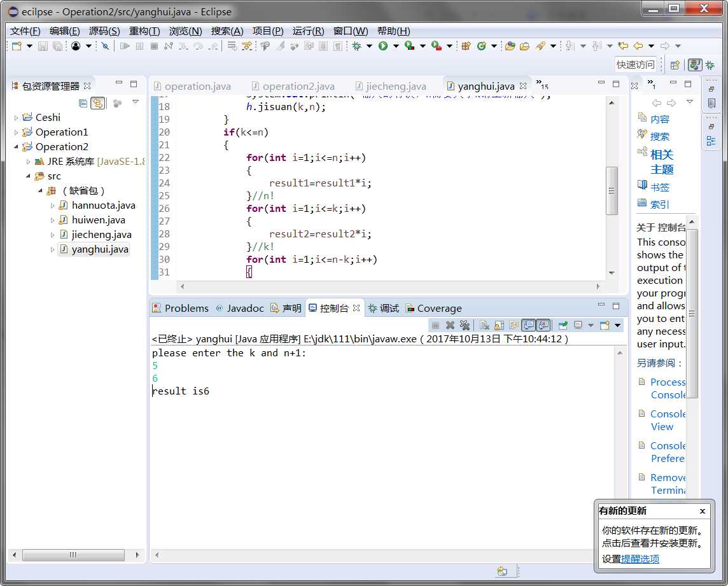
Task: Open the 运行(R) menu
Action: [308, 31]
